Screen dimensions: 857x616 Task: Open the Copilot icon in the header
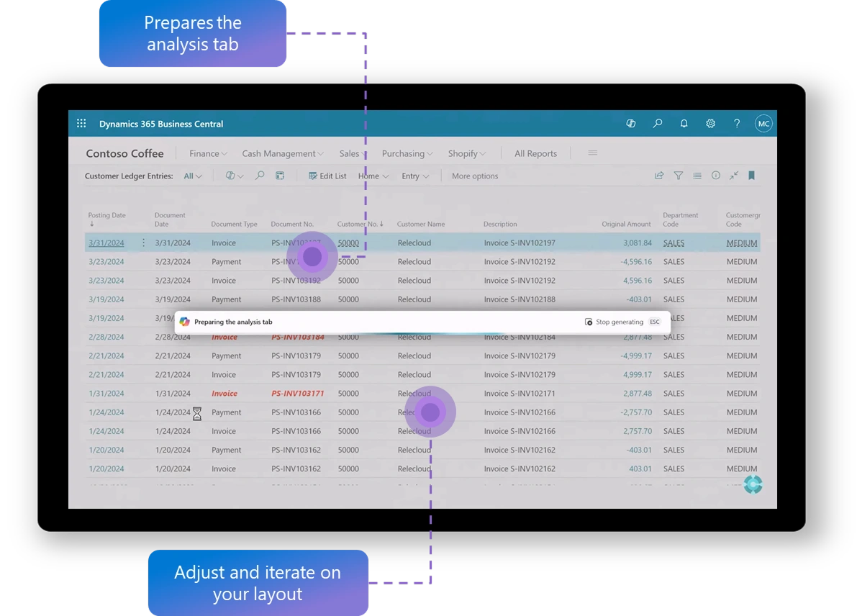point(630,123)
